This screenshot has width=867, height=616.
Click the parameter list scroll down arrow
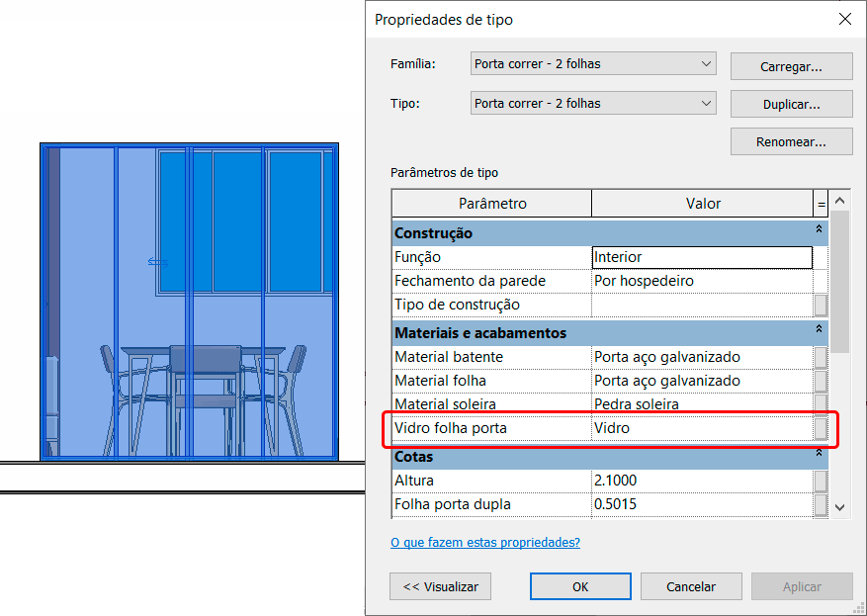tap(839, 507)
